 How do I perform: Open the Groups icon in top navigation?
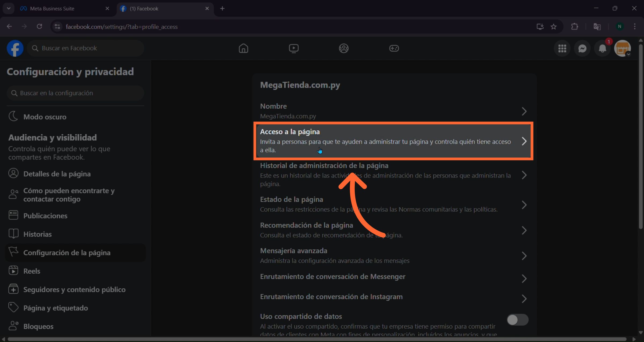coord(344,48)
